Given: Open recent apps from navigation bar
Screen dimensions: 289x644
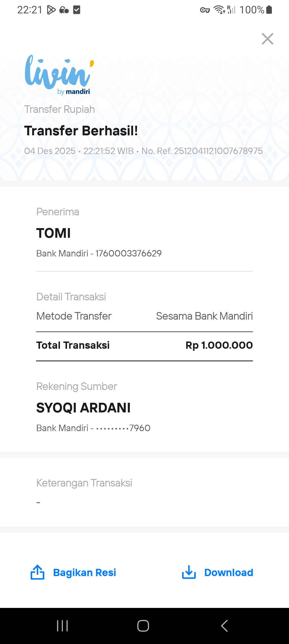Looking at the screenshot, I should coord(62,626).
